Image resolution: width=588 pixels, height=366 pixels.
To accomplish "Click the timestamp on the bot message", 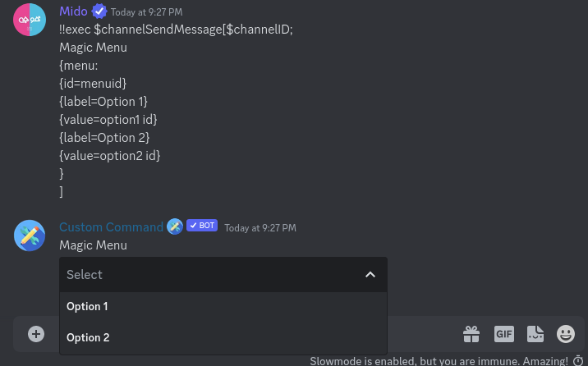I will coord(260,228).
